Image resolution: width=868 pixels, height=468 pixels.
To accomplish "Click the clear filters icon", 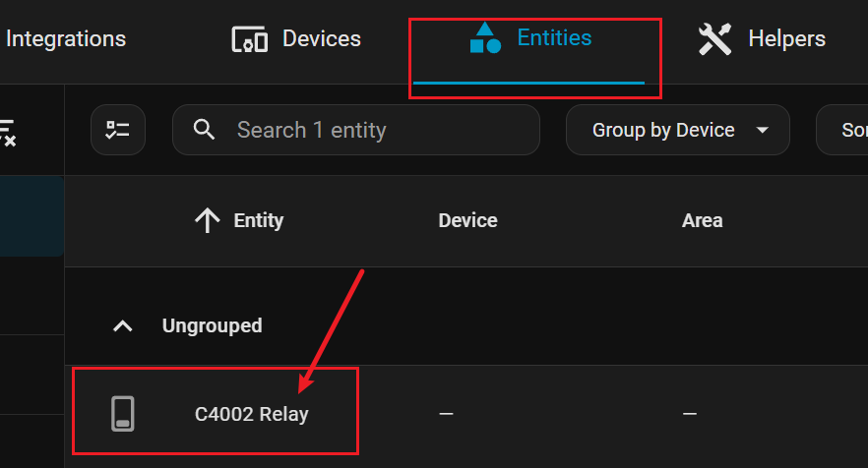I will point(6,130).
